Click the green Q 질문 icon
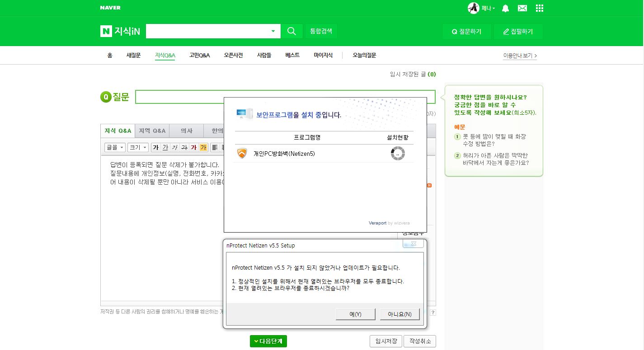The height and width of the screenshot is (350, 644). click(x=105, y=97)
